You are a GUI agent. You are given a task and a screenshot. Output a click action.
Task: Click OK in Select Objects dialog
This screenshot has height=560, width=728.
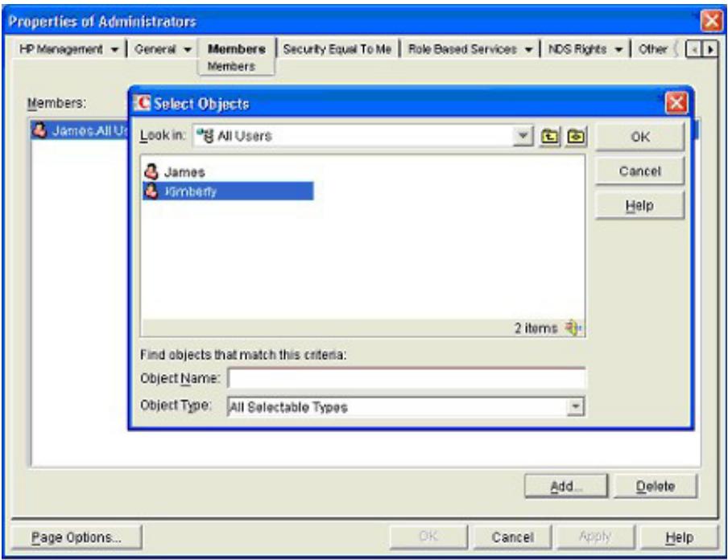[x=639, y=137]
